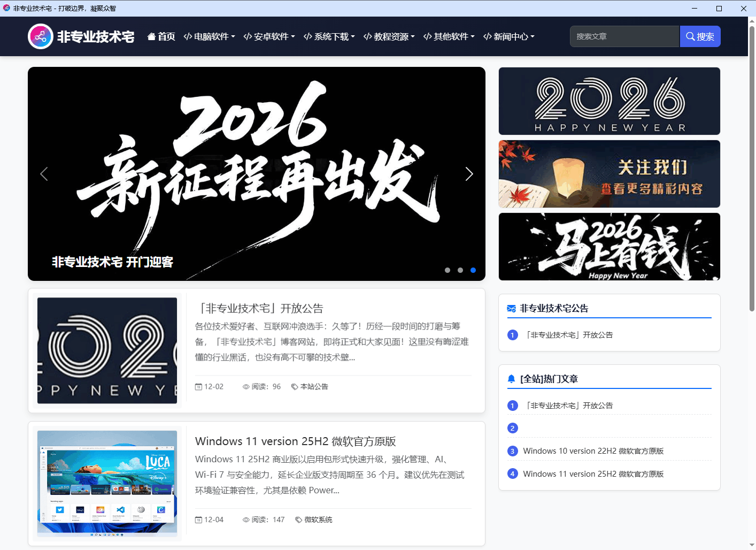This screenshot has height=550, width=756.
Task: Click the carousel next arrow
Action: (469, 174)
